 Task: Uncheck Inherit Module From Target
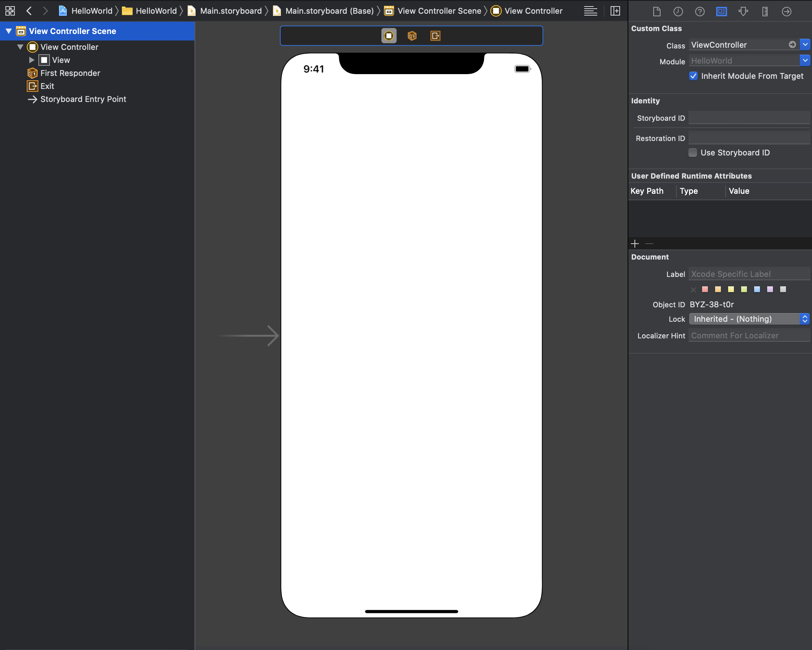point(693,76)
